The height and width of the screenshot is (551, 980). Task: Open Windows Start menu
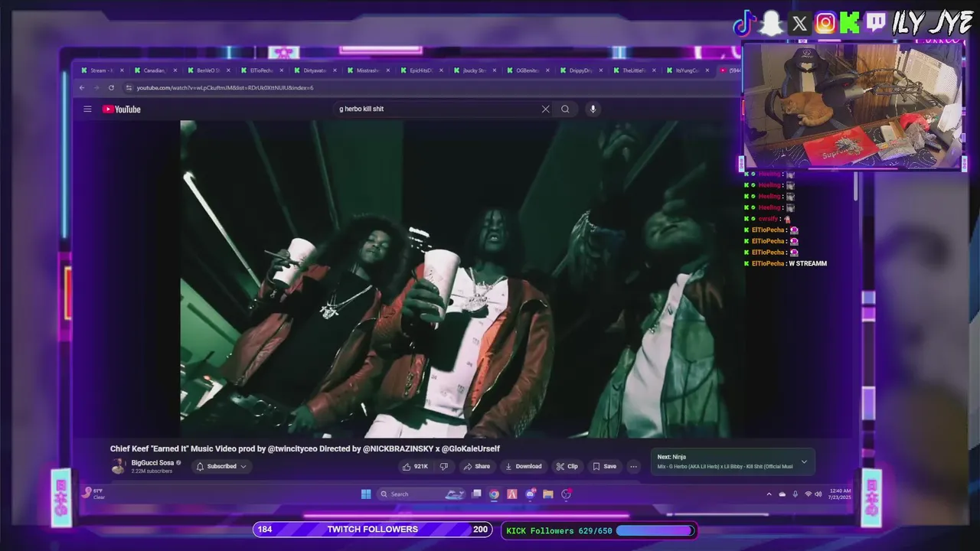pos(366,494)
